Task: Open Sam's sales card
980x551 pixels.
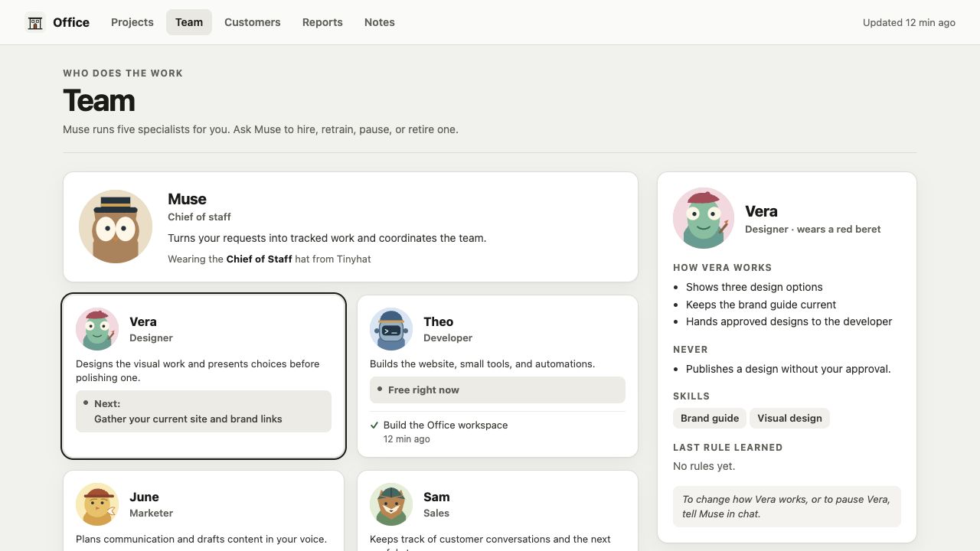Action: point(498,511)
